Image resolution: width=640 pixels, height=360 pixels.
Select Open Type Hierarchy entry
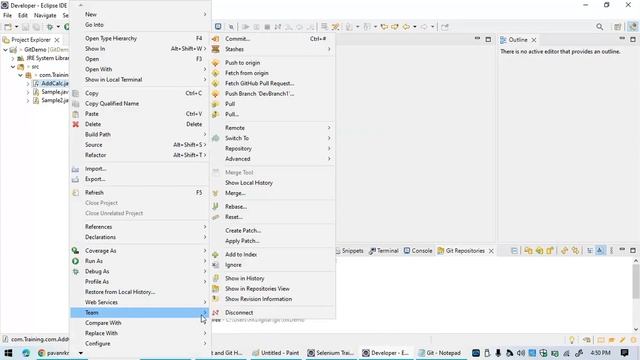(140, 38)
